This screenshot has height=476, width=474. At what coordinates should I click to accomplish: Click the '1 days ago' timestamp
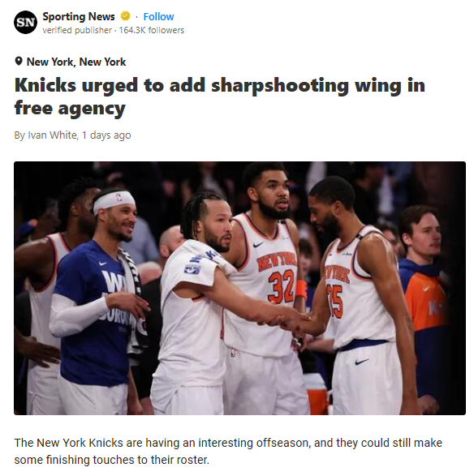coord(106,135)
